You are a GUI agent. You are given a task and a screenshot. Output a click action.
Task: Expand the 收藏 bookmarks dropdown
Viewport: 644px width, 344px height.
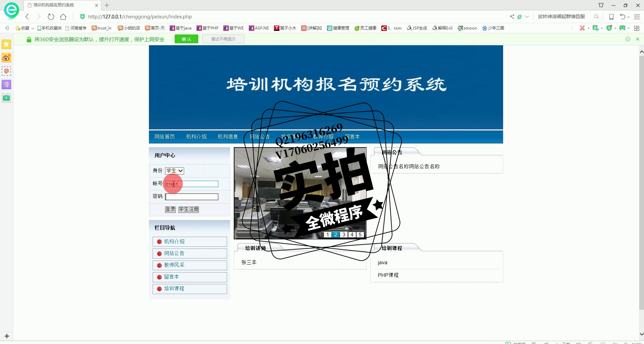point(33,28)
